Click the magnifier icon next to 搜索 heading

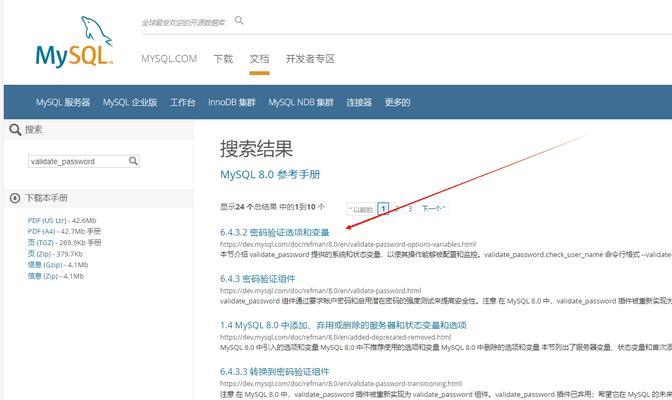(x=15, y=129)
